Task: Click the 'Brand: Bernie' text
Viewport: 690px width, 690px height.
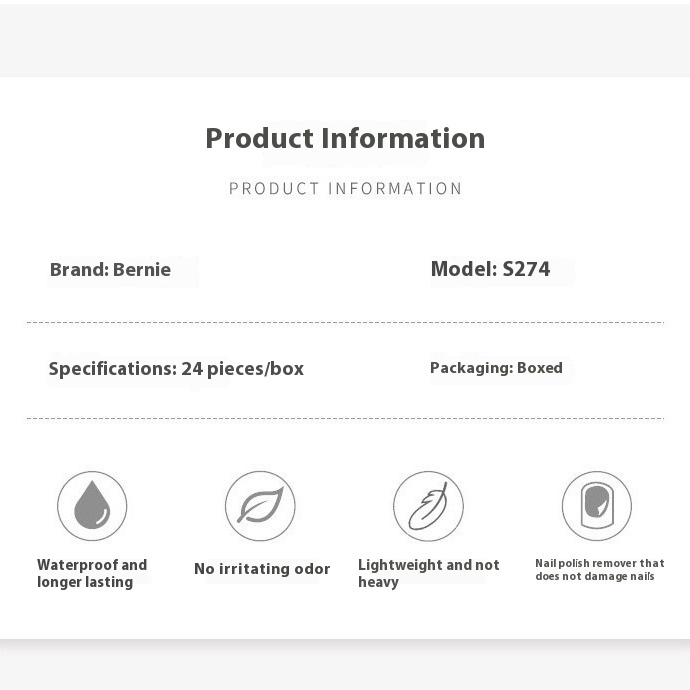Action: coord(110,269)
